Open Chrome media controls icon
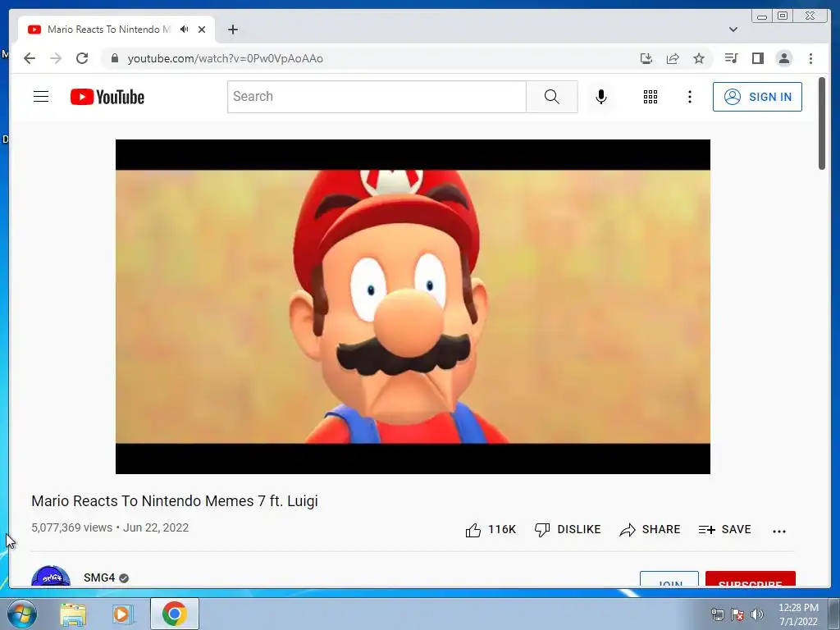Screen dimensions: 840x630 (731, 58)
